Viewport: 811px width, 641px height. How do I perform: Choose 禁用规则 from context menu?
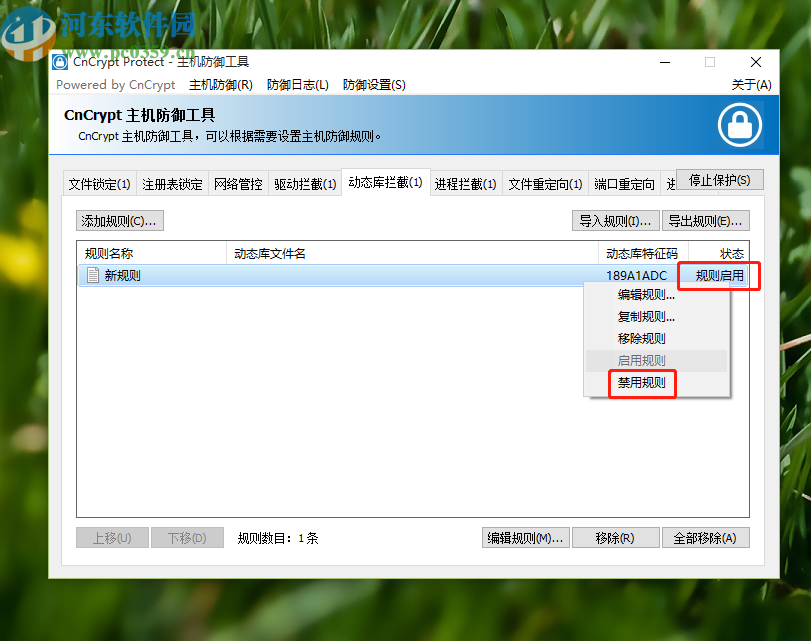[656, 383]
